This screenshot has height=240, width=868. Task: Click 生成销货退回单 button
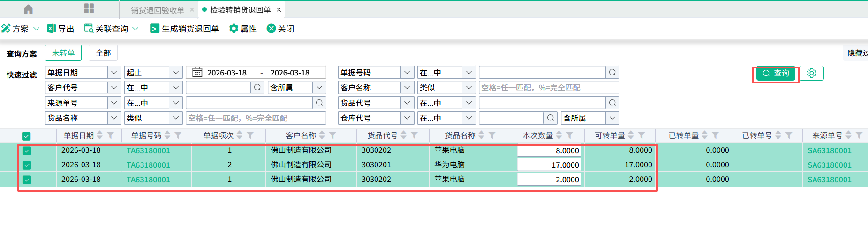click(185, 29)
